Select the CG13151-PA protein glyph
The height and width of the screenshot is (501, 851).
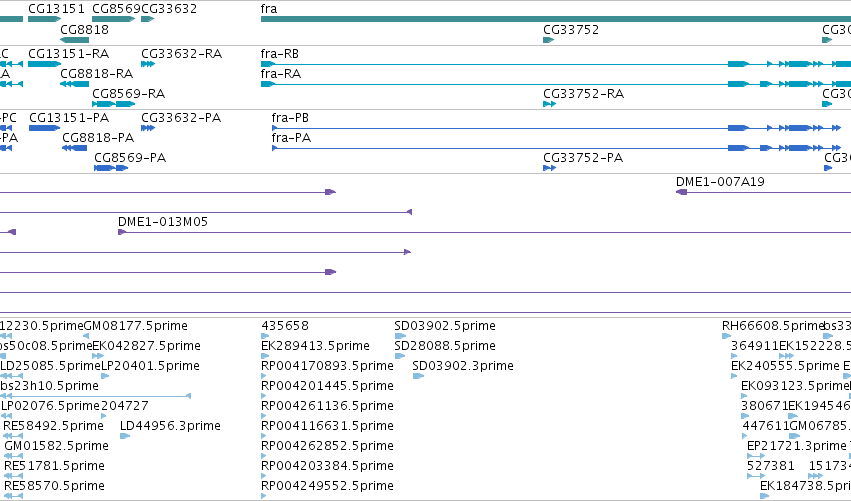click(x=45, y=128)
